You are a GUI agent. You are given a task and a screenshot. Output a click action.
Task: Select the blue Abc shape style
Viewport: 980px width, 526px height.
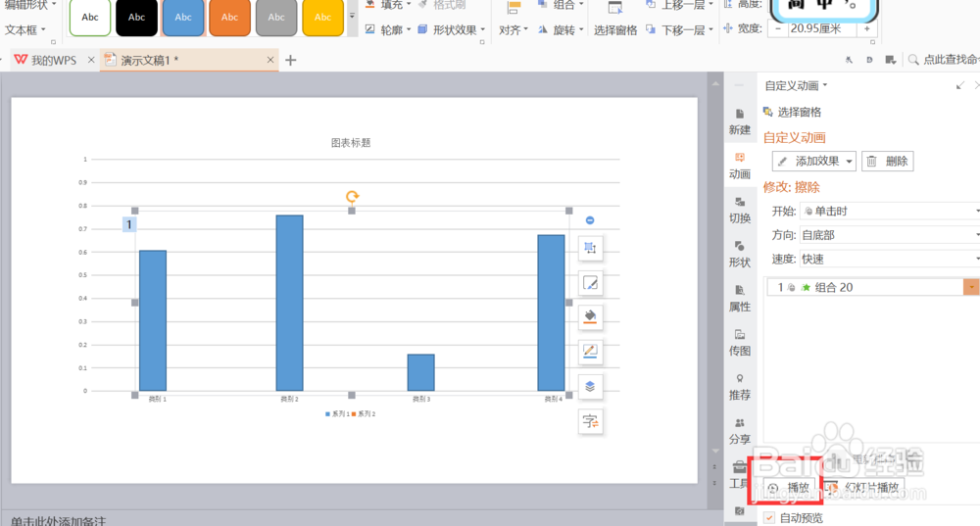(183, 18)
